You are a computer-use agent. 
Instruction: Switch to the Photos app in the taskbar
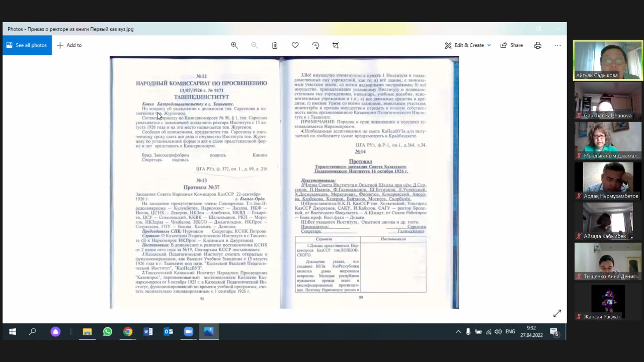(x=209, y=332)
